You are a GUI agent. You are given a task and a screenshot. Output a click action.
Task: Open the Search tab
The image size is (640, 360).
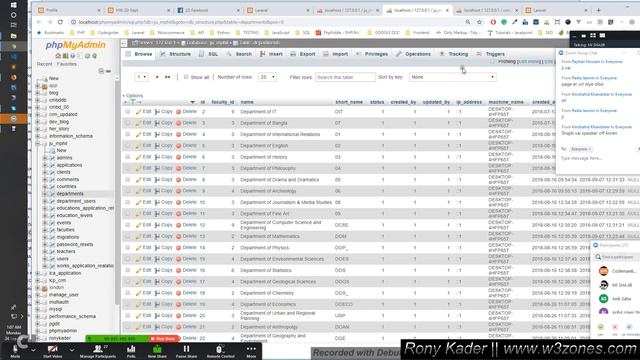tap(239, 54)
